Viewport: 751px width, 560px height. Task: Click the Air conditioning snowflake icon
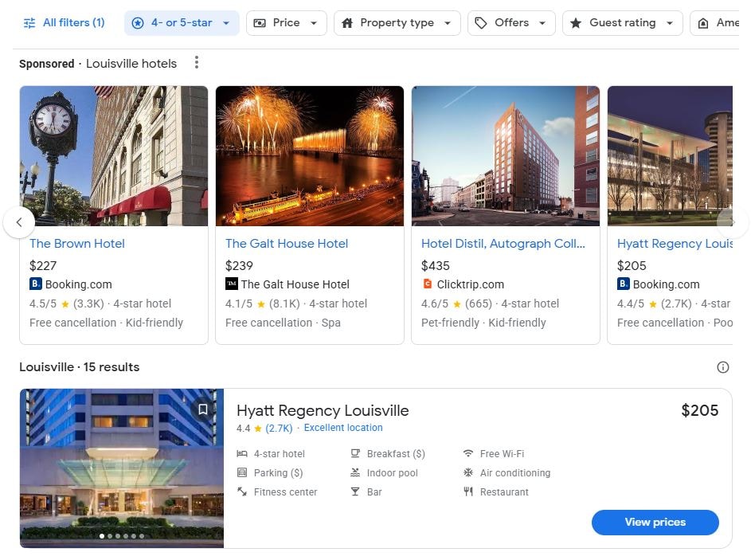468,472
